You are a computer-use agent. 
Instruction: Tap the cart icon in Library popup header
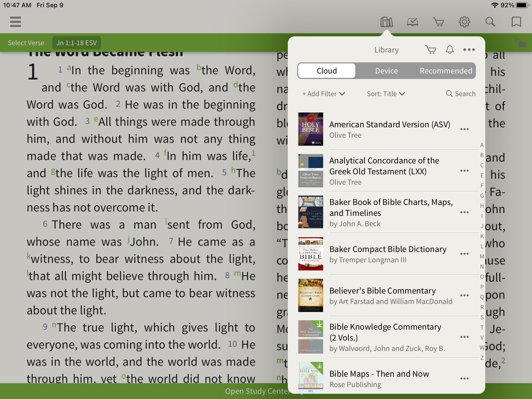(431, 49)
